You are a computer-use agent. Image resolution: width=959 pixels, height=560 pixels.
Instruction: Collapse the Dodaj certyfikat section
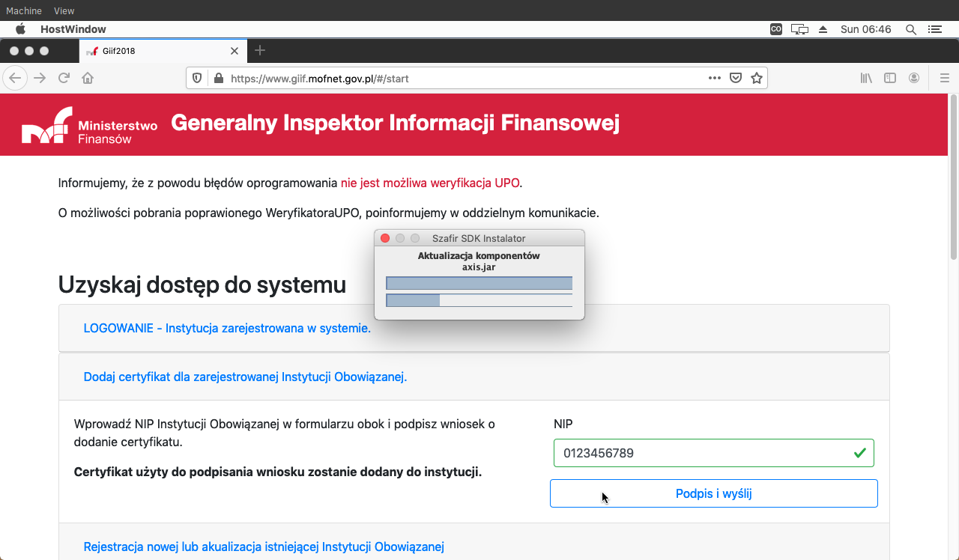click(x=245, y=377)
